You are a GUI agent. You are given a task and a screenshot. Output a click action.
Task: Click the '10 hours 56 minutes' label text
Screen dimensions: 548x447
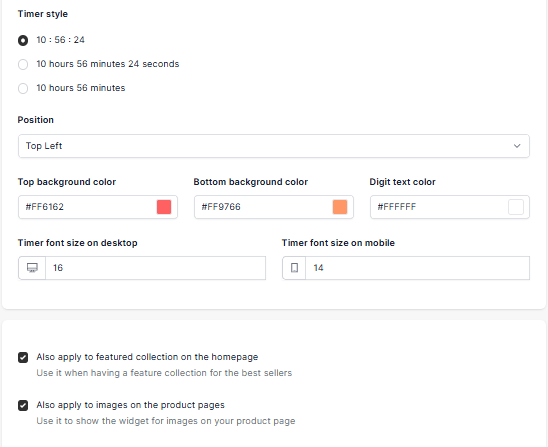tap(81, 88)
